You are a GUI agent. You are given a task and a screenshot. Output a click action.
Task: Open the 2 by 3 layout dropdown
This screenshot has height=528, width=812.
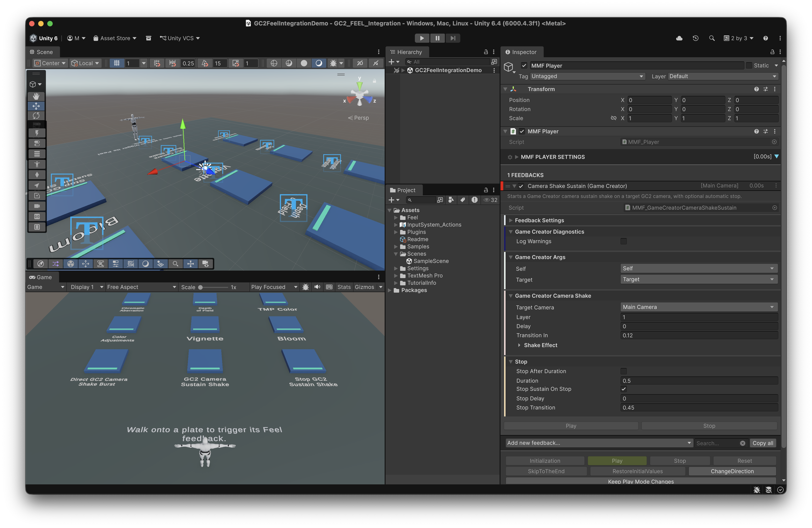pyautogui.click(x=739, y=38)
